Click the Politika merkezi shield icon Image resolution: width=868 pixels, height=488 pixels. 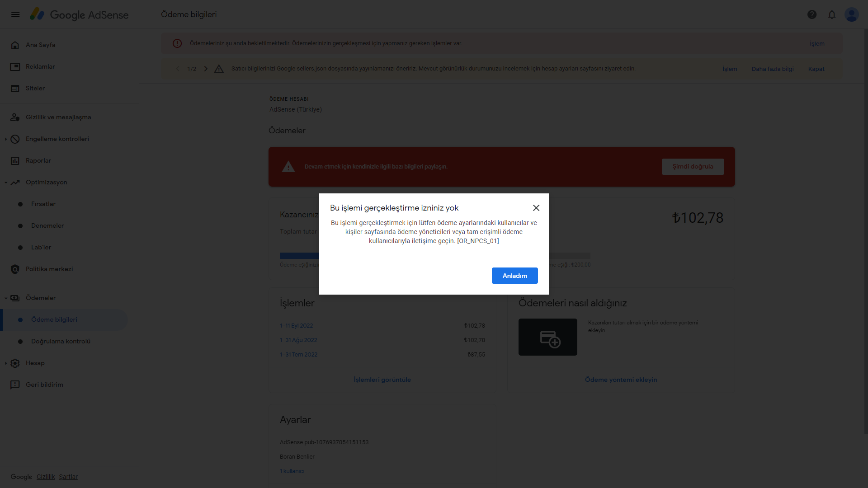click(15, 269)
